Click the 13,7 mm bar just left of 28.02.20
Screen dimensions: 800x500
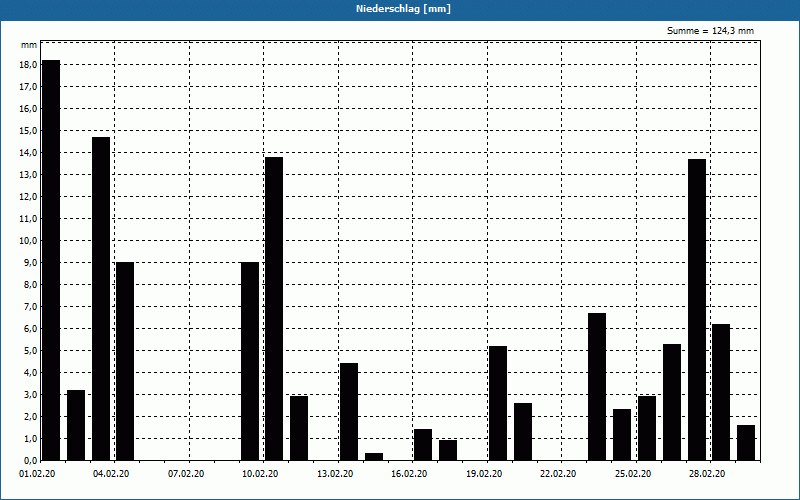point(697,310)
